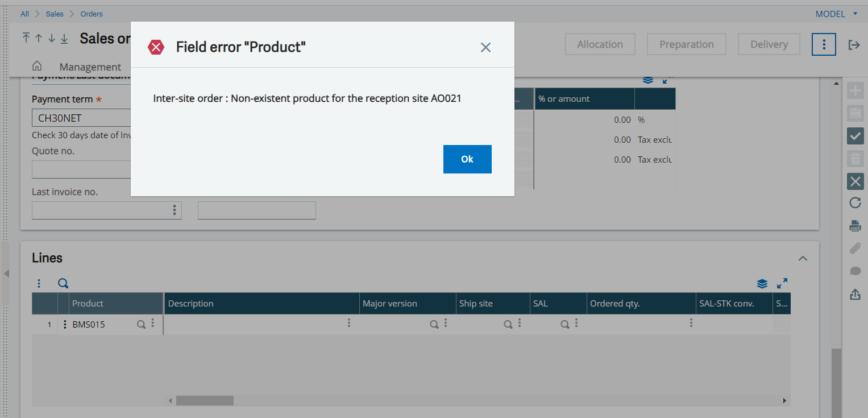
Task: Click the cancel X icon in right sidebar
Action: (x=855, y=181)
